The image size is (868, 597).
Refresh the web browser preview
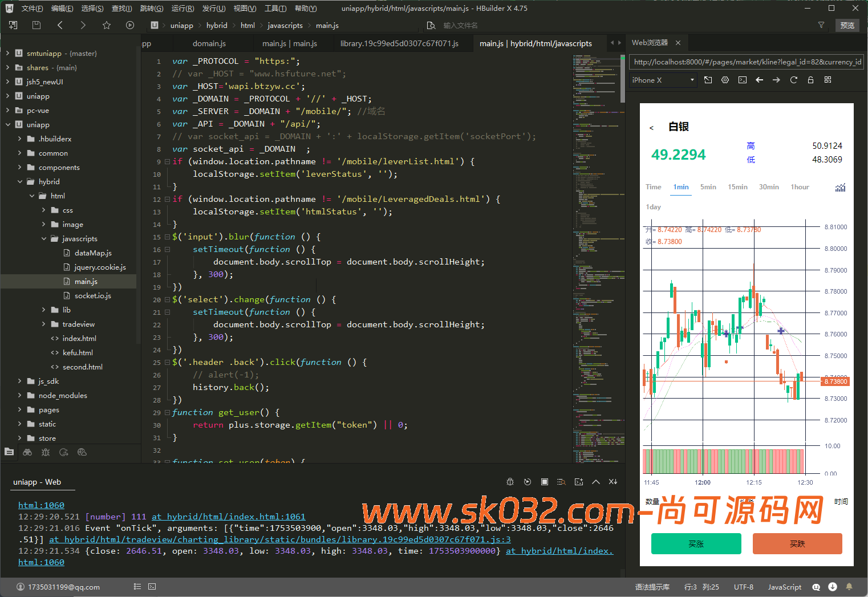793,80
